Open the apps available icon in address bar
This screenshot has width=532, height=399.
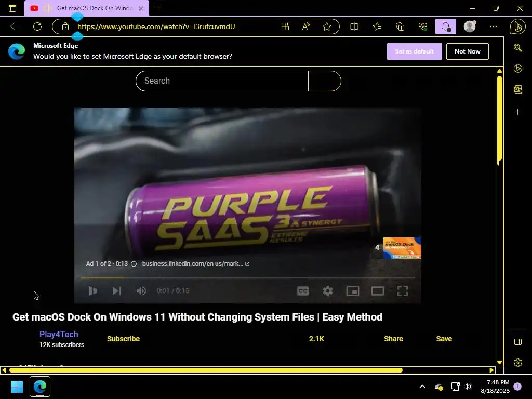coord(285,26)
